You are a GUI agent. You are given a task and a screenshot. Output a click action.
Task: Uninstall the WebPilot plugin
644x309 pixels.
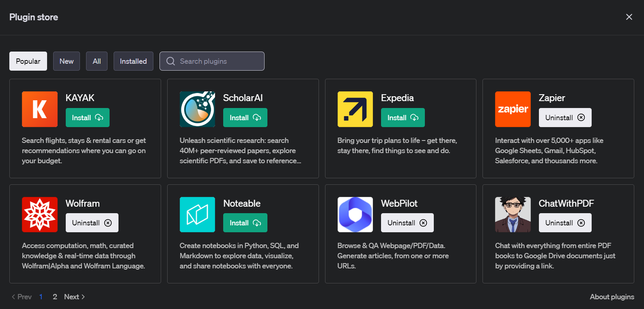407,223
